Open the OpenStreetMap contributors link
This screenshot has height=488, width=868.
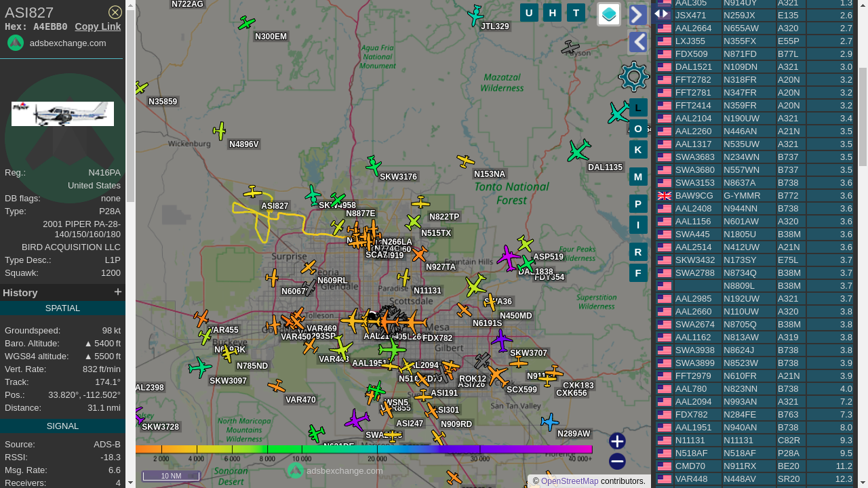570,481
